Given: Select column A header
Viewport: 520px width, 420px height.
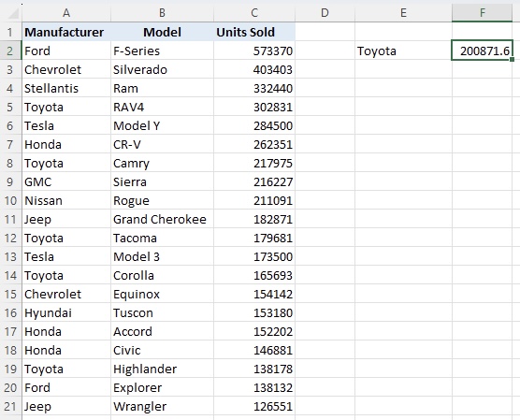Looking at the screenshot, I should tap(66, 13).
